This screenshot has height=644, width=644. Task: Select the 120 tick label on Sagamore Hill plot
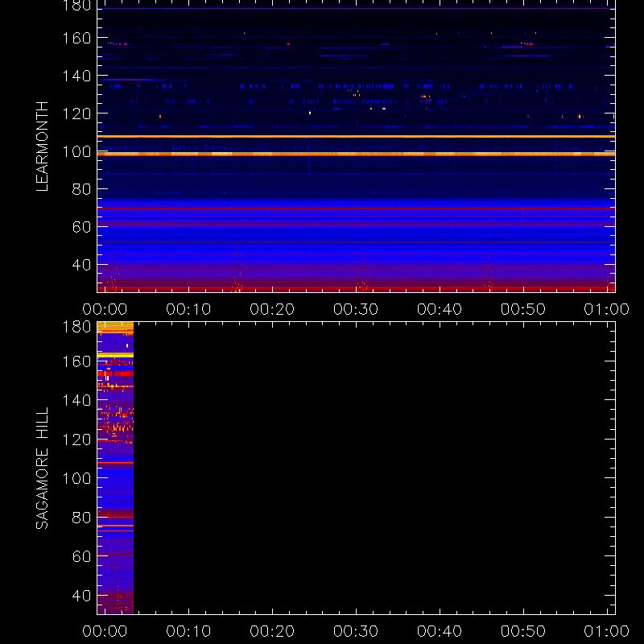click(x=76, y=440)
